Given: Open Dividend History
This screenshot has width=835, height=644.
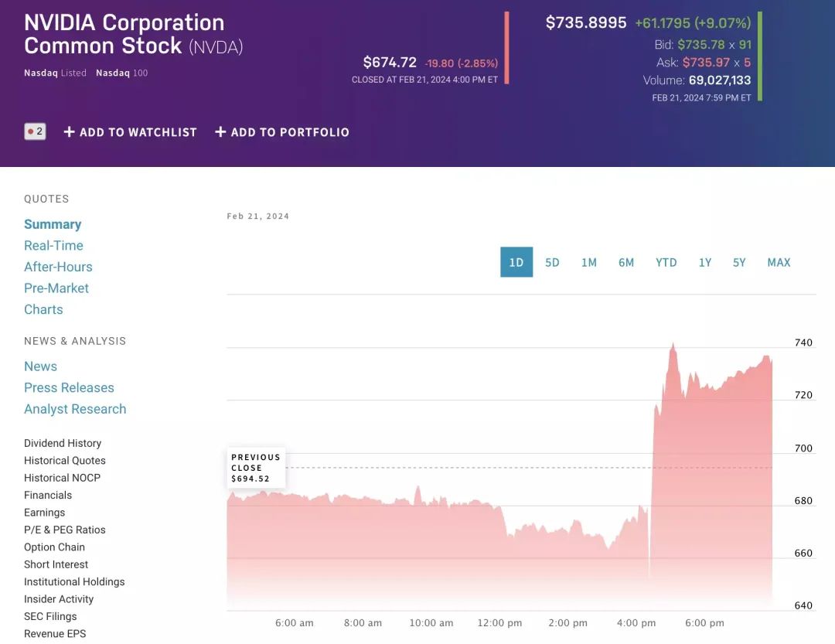Looking at the screenshot, I should click(x=63, y=443).
